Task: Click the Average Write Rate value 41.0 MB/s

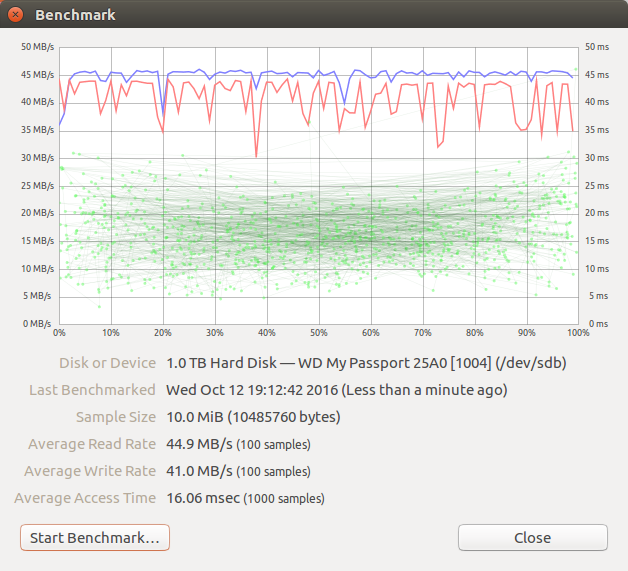Action: tap(238, 471)
